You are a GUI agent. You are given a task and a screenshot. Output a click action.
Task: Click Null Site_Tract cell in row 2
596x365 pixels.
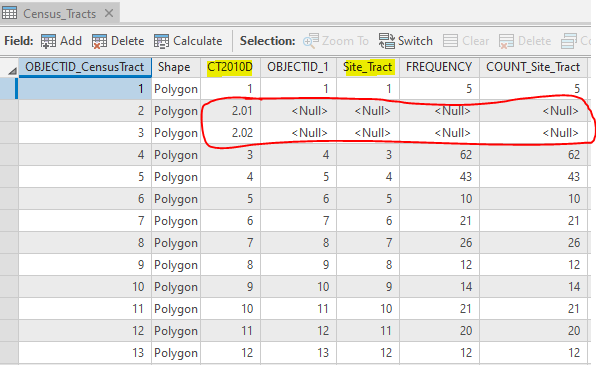coord(368,111)
